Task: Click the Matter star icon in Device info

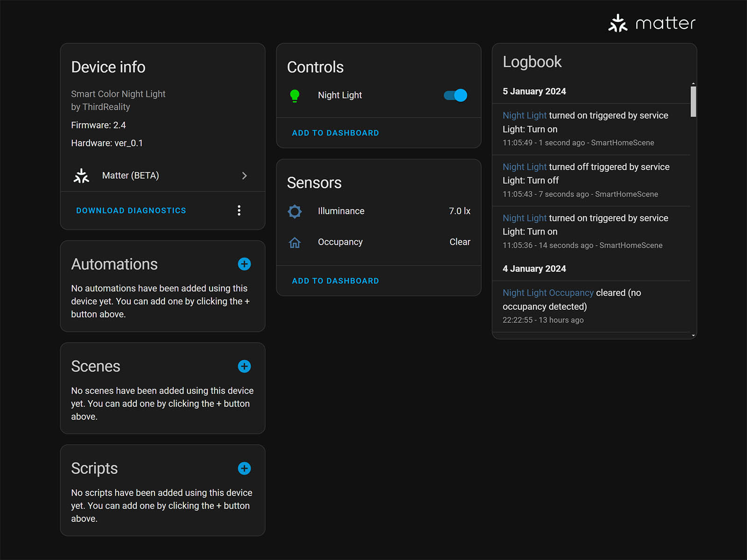Action: click(x=81, y=176)
